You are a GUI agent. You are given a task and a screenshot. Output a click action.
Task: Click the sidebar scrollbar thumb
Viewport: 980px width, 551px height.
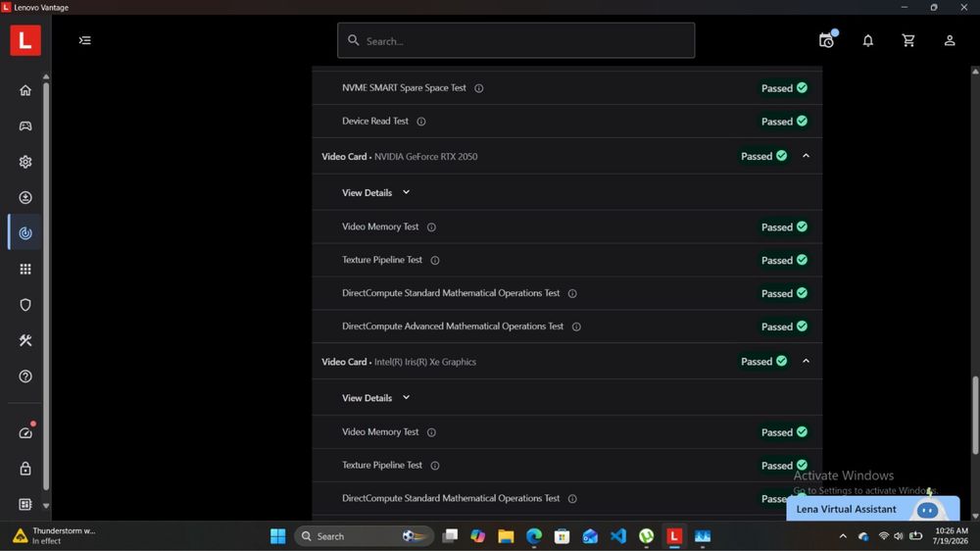coord(46,286)
